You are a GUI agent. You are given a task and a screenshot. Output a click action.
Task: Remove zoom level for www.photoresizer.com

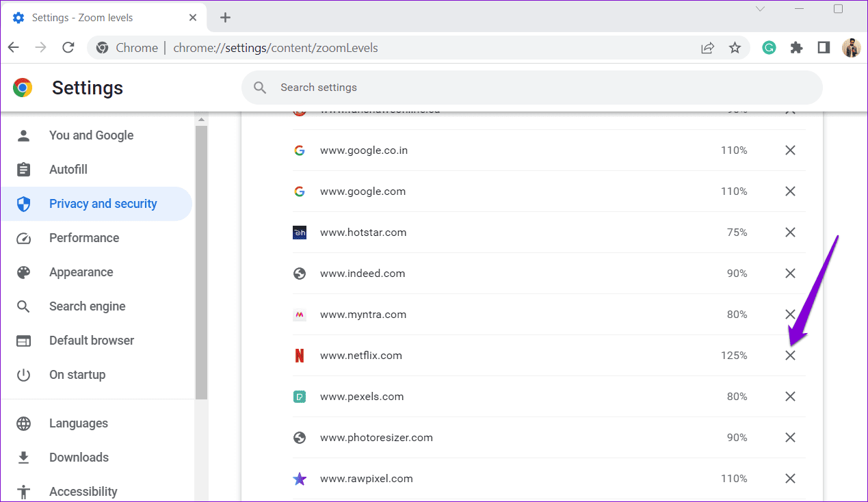point(790,438)
